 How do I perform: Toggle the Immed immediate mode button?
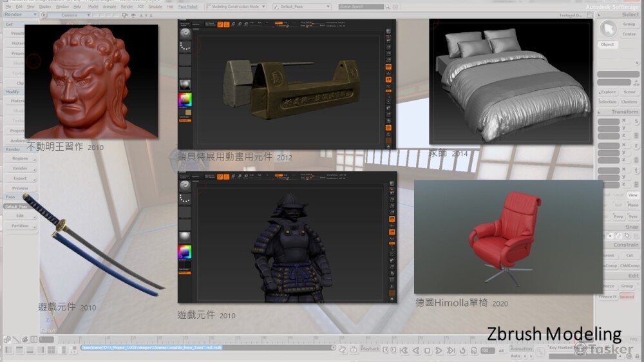coord(627,297)
